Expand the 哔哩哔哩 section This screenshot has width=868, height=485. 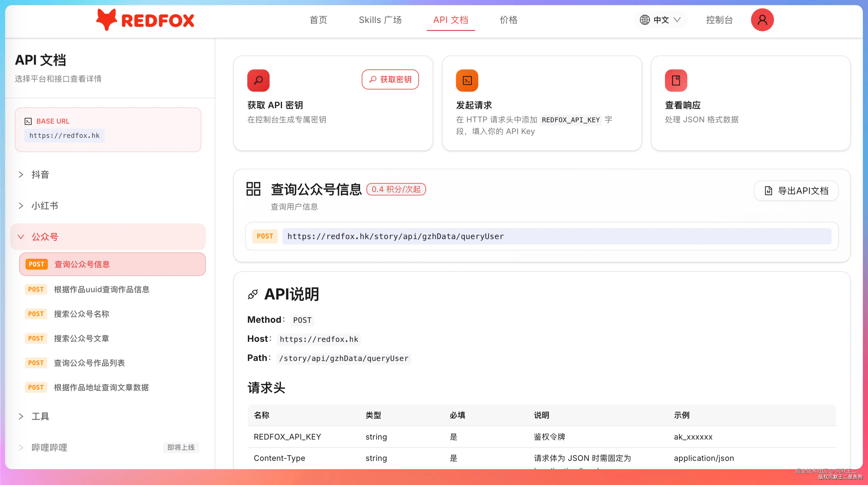point(108,447)
